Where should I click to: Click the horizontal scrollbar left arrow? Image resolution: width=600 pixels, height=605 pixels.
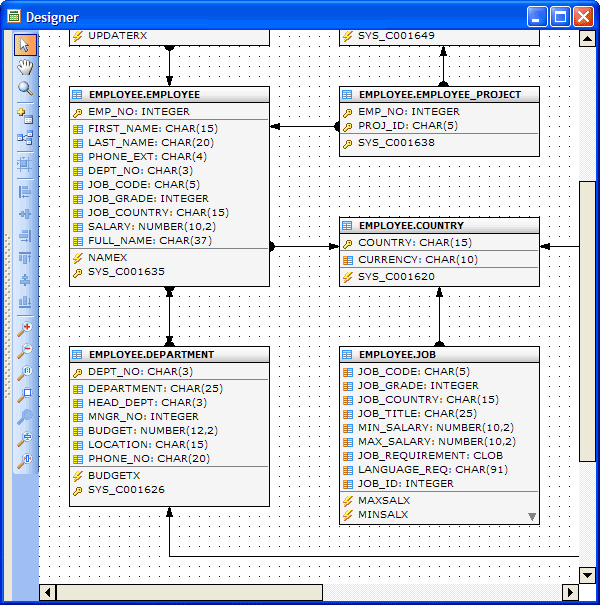pos(47,592)
